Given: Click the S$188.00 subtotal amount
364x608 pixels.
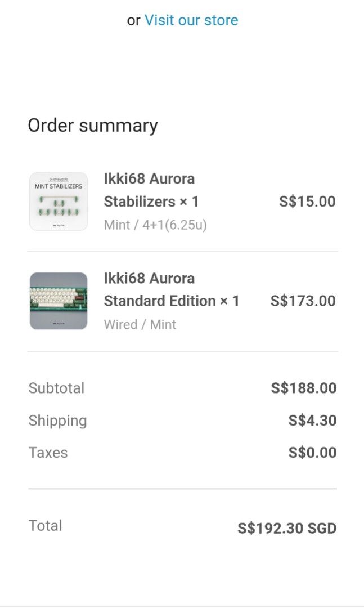Looking at the screenshot, I should 304,388.
